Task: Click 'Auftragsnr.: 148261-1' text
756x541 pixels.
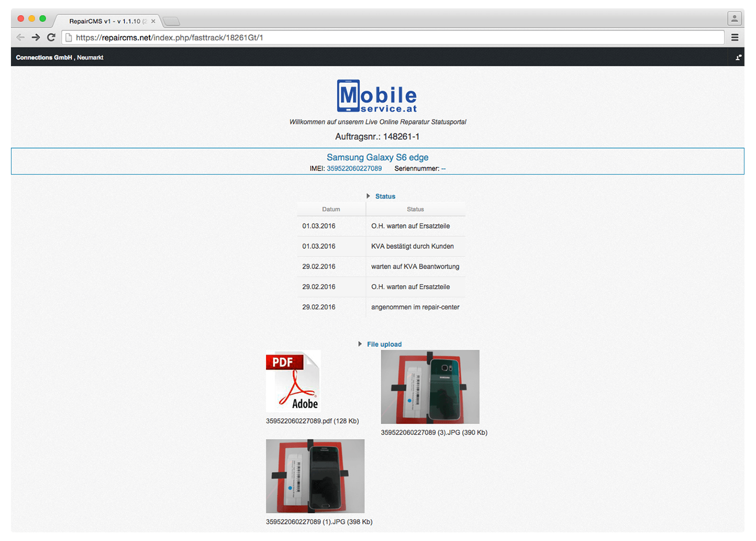Action: click(377, 137)
